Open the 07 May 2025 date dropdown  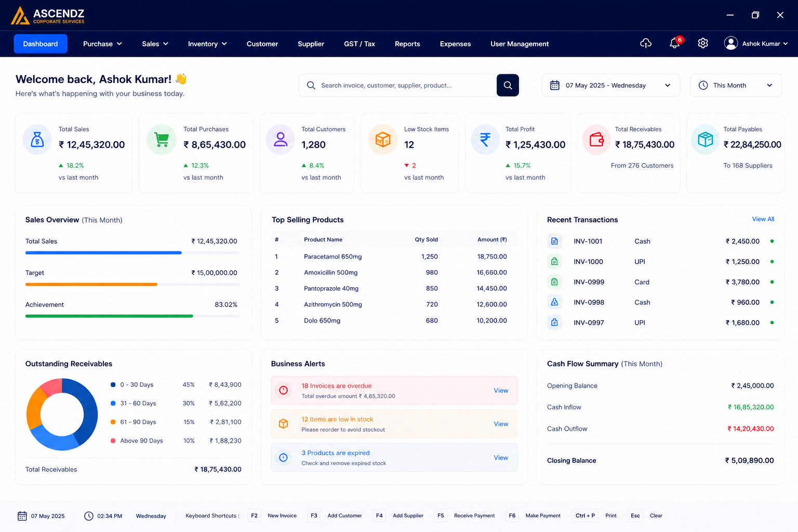pyautogui.click(x=668, y=85)
